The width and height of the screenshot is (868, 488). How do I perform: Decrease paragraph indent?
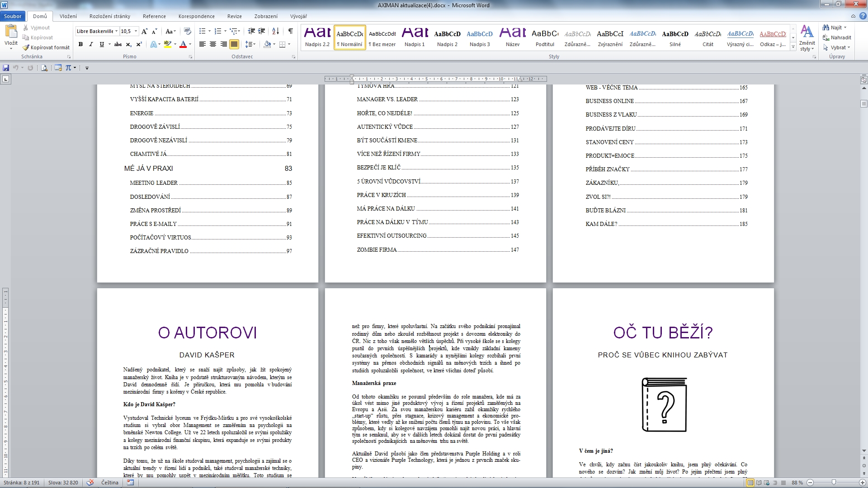251,31
